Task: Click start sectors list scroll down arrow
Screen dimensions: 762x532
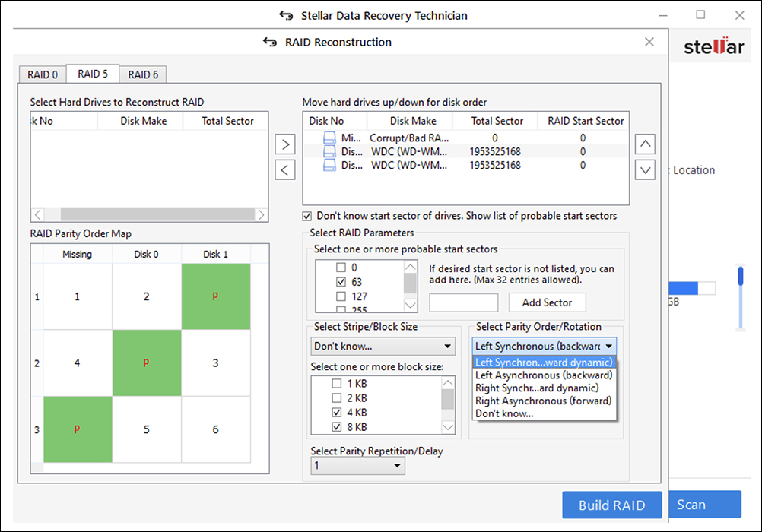Action: pyautogui.click(x=411, y=306)
